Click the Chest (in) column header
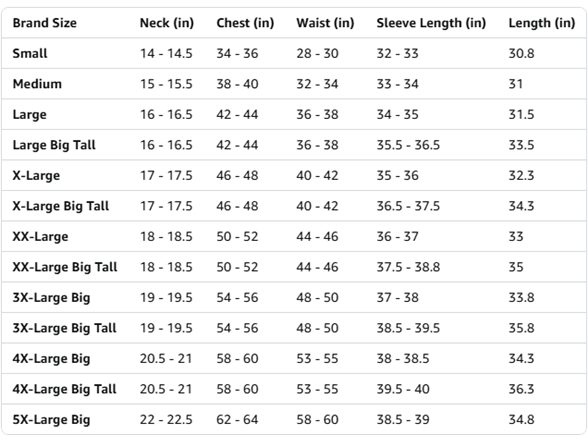This screenshot has height=441, width=588. coord(245,23)
